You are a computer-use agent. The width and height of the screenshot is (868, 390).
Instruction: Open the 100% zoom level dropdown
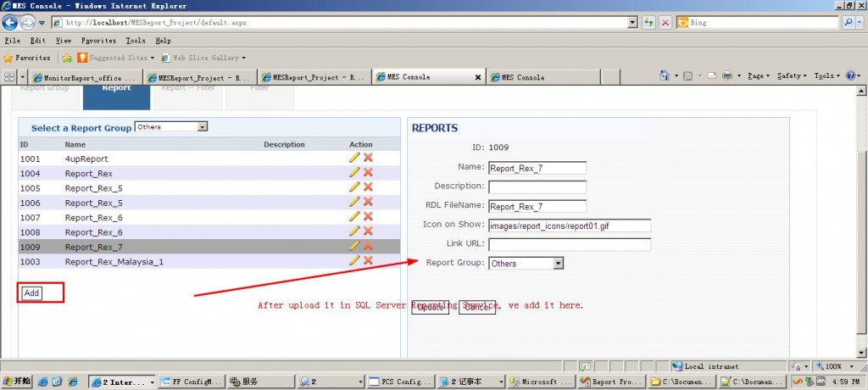point(852,366)
